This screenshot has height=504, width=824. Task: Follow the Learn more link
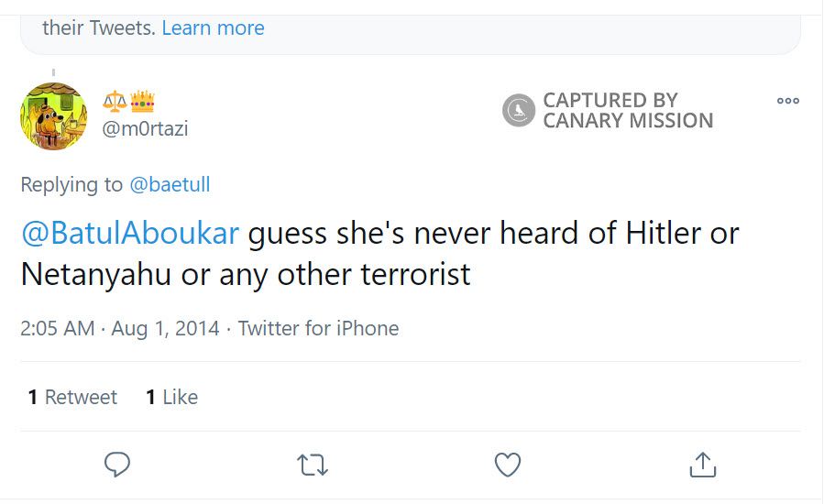(213, 28)
